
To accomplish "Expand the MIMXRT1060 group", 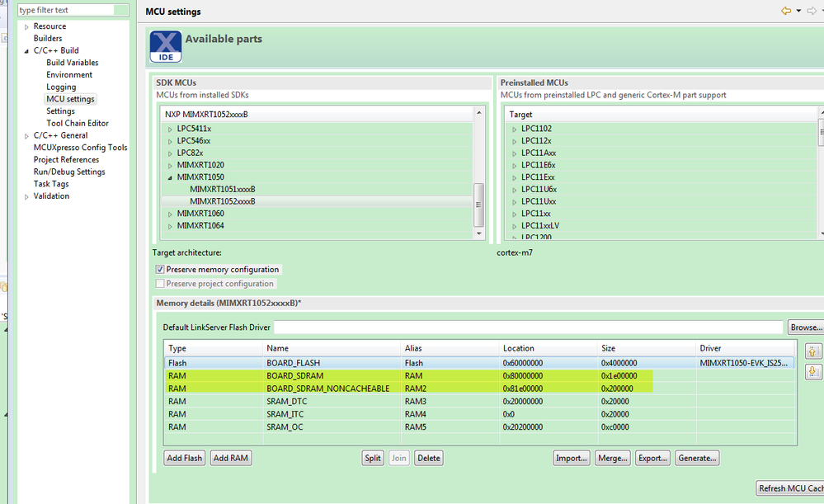I will [x=170, y=214].
